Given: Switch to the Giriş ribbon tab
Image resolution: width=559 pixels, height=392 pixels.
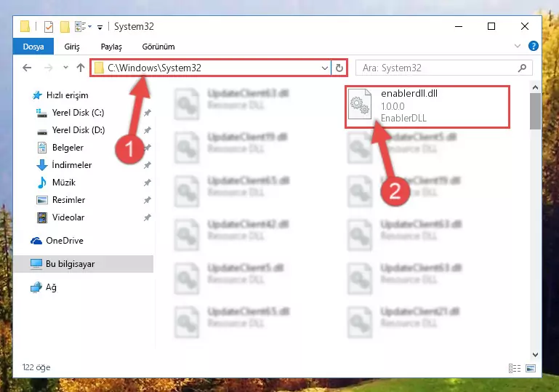Looking at the screenshot, I should point(72,47).
